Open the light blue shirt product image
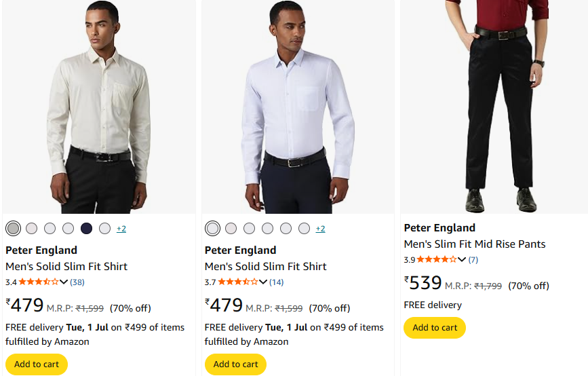This screenshot has height=376, width=588. pyautogui.click(x=298, y=107)
